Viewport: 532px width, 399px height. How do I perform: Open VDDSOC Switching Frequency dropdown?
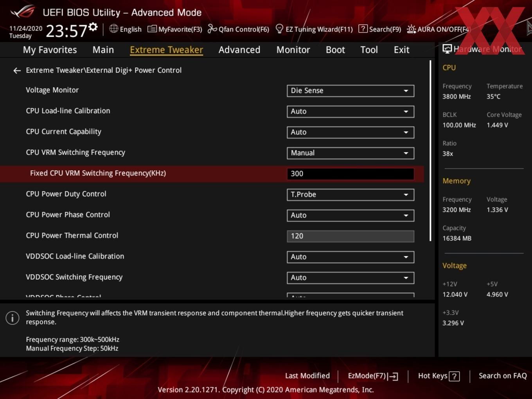pos(350,278)
